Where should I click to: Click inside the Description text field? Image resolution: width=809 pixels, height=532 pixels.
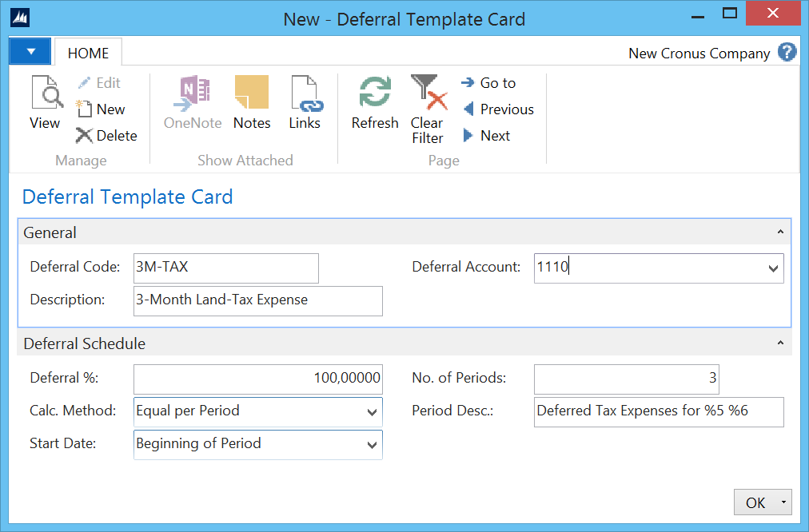point(256,301)
